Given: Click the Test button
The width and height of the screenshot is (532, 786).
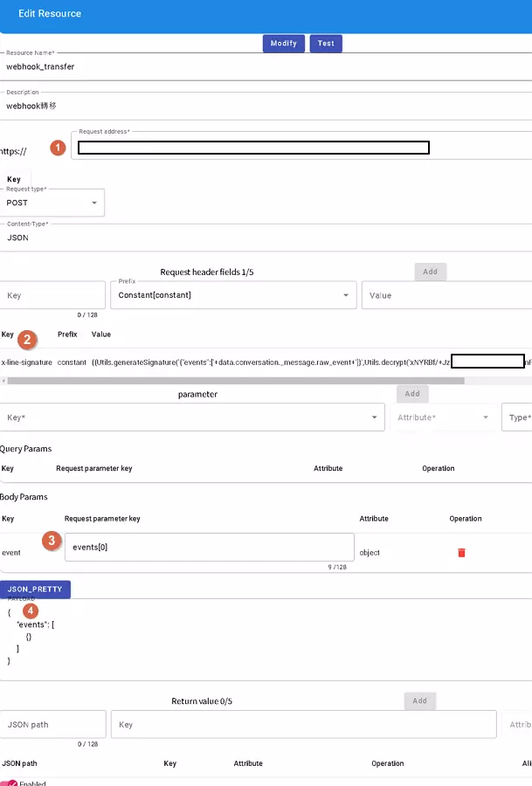Looking at the screenshot, I should [x=326, y=44].
